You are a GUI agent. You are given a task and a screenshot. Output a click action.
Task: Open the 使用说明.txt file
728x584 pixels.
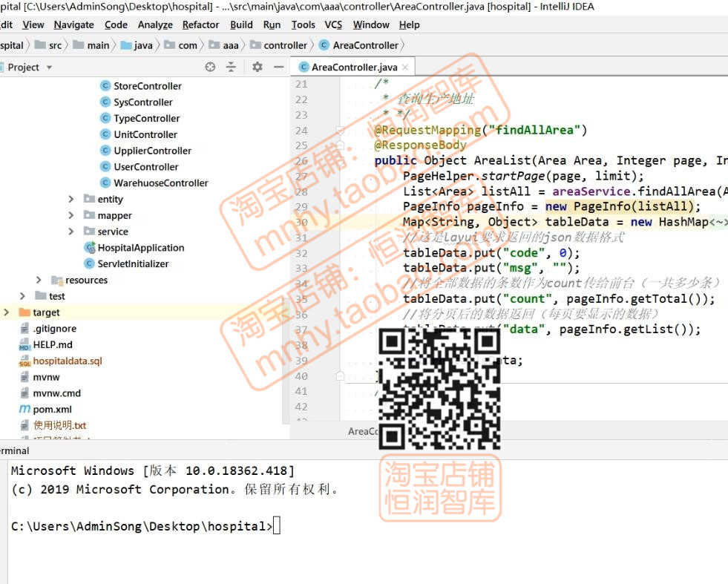point(56,425)
